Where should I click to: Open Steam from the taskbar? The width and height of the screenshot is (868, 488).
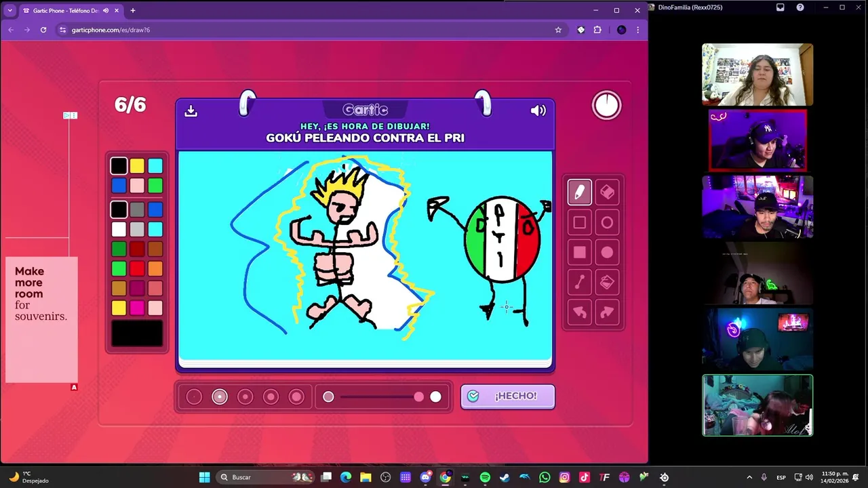(505, 477)
